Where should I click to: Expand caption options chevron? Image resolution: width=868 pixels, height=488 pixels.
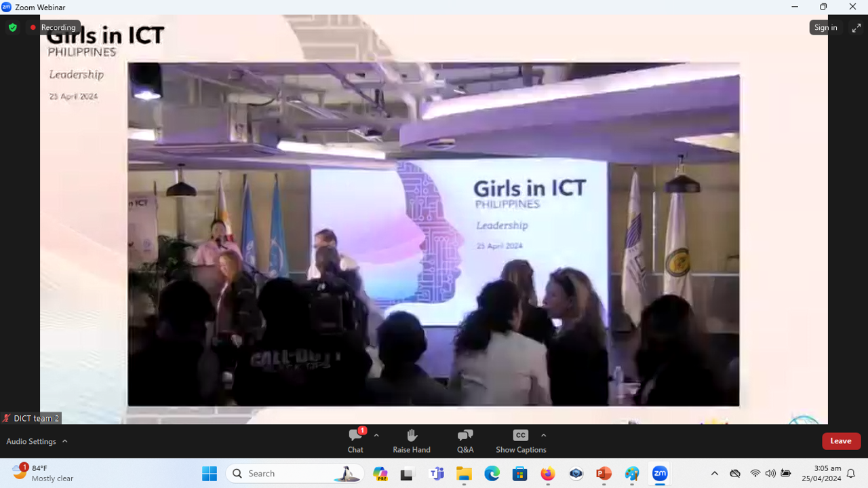(x=543, y=435)
